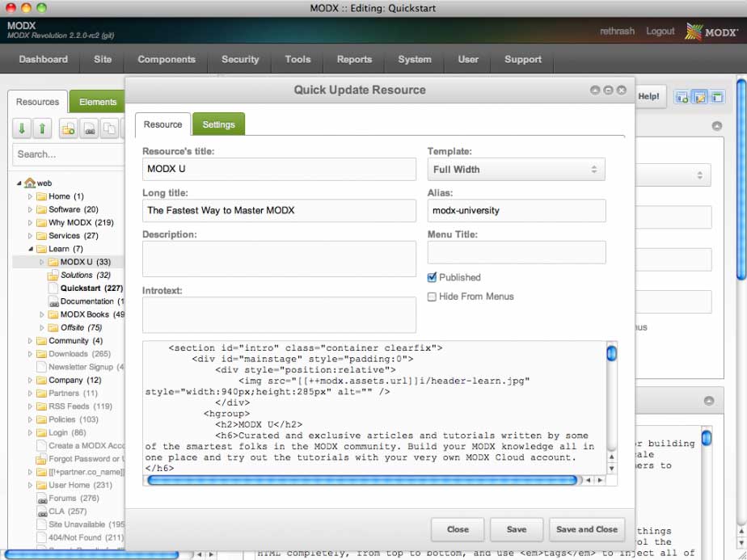The height and width of the screenshot is (560, 747).
Task: Click the green-header layout icon at far right
Action: pyautogui.click(x=717, y=97)
